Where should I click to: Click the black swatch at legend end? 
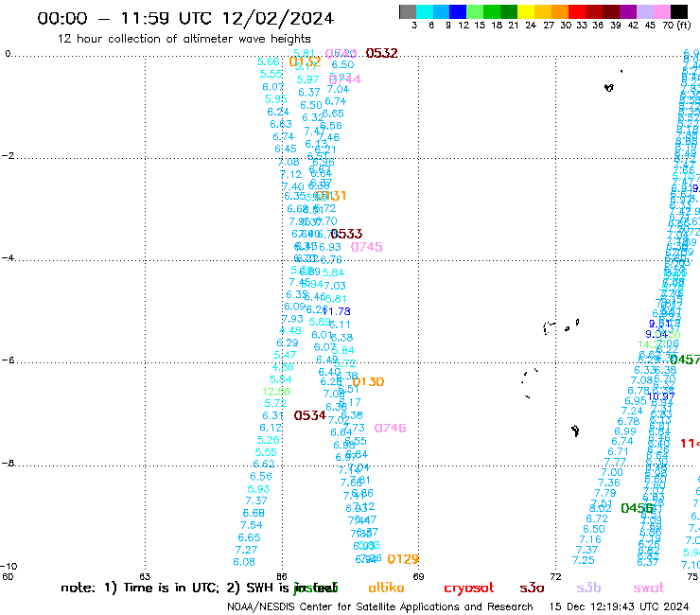pyautogui.click(x=679, y=11)
